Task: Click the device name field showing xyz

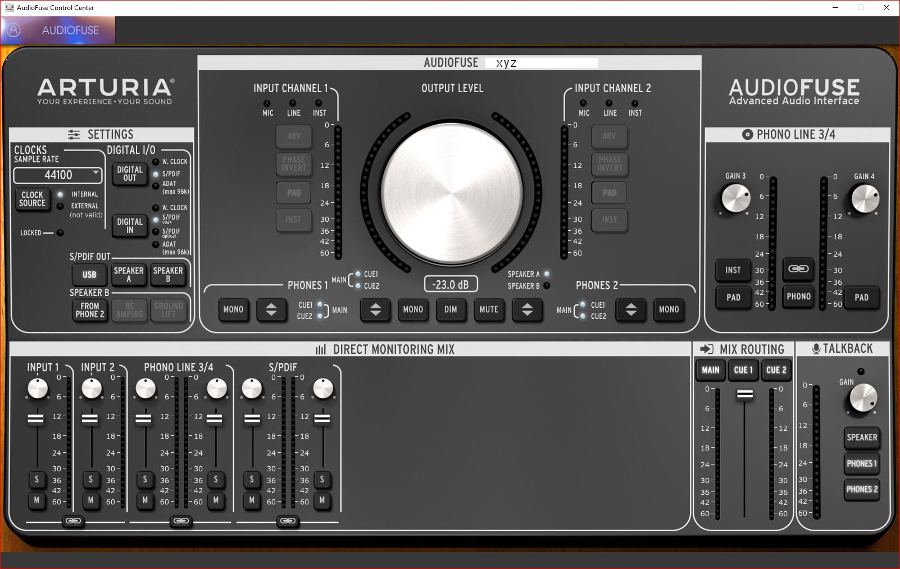Action: click(541, 63)
